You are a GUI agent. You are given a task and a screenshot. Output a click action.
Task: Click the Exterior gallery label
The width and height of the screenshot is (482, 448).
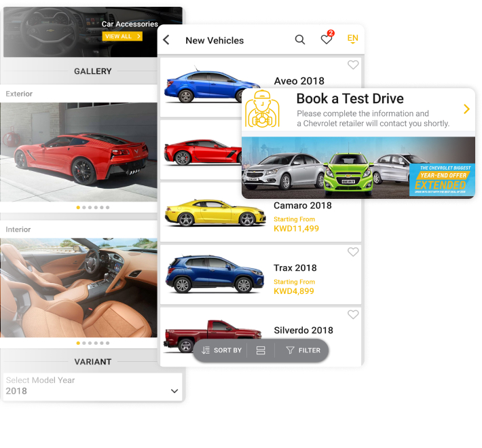click(19, 94)
